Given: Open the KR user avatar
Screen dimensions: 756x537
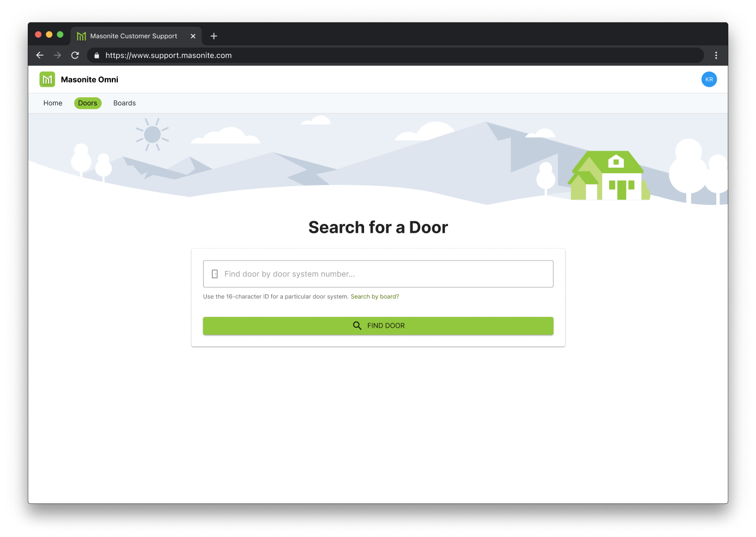Looking at the screenshot, I should click(x=709, y=80).
